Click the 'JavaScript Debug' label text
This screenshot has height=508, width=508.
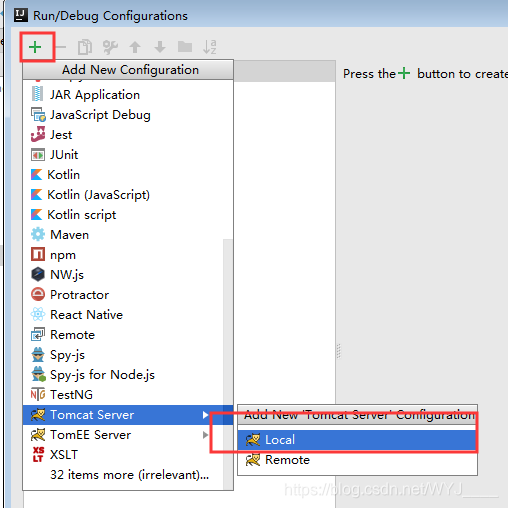pos(100,115)
